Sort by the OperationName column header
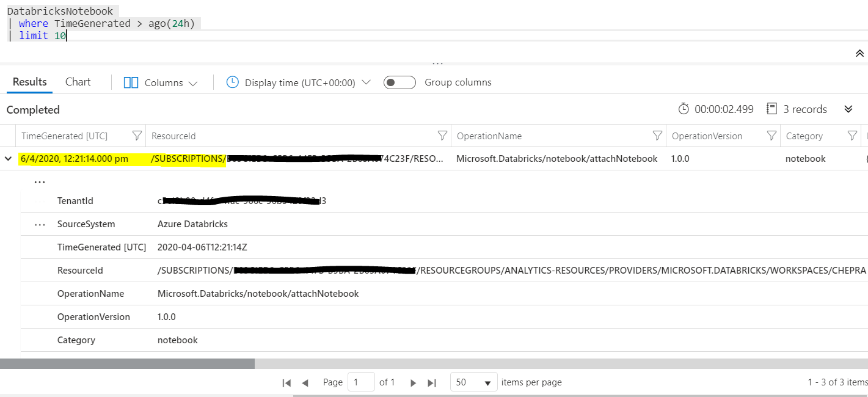The height and width of the screenshot is (397, 868). (x=489, y=136)
